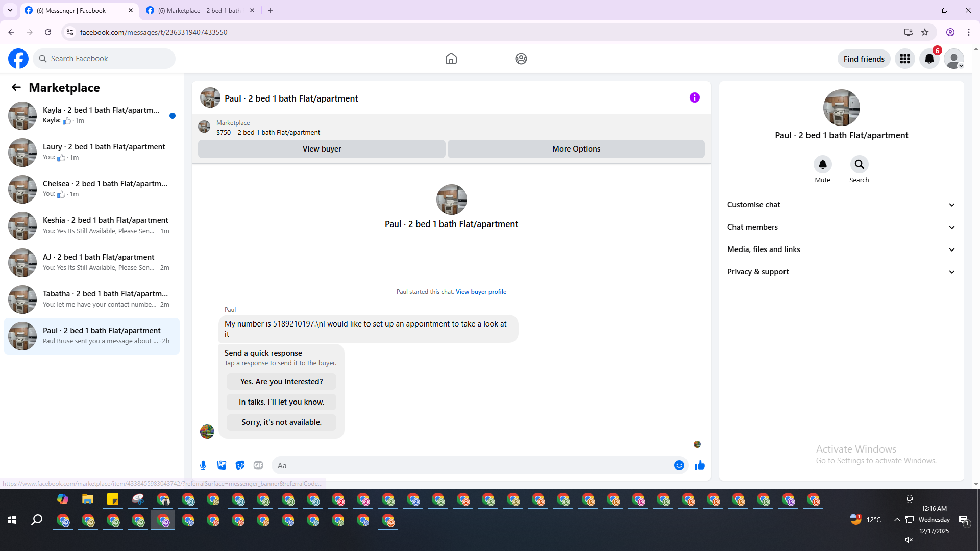Open Windows taskbar search
This screenshot has height=551, width=980.
click(37, 520)
